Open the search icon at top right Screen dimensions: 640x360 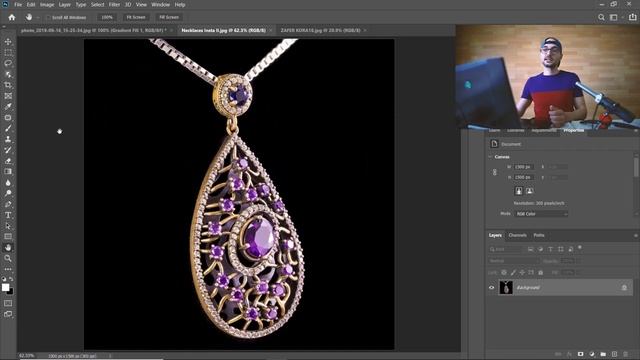[601, 17]
